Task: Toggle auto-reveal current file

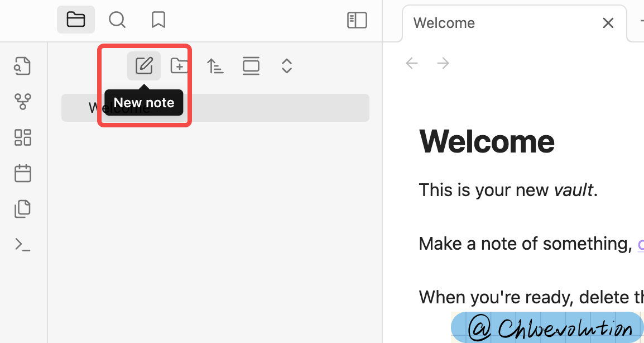Action: tap(251, 66)
